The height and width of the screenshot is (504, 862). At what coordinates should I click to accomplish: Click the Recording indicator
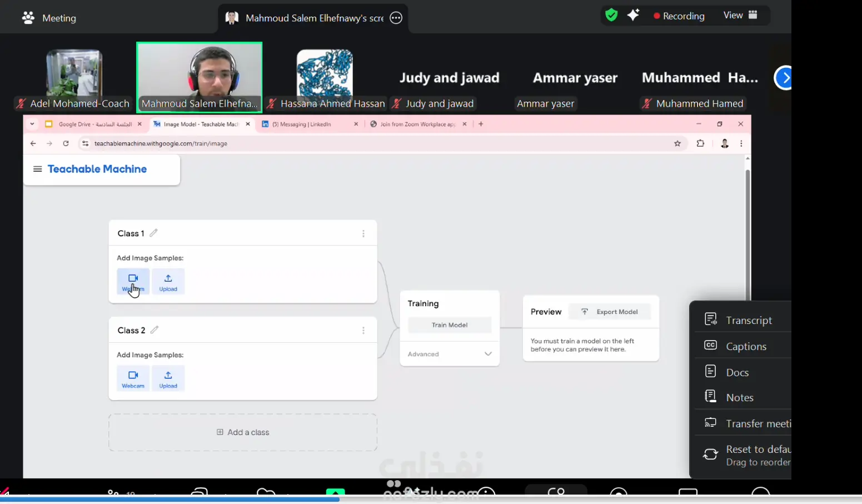[679, 16]
